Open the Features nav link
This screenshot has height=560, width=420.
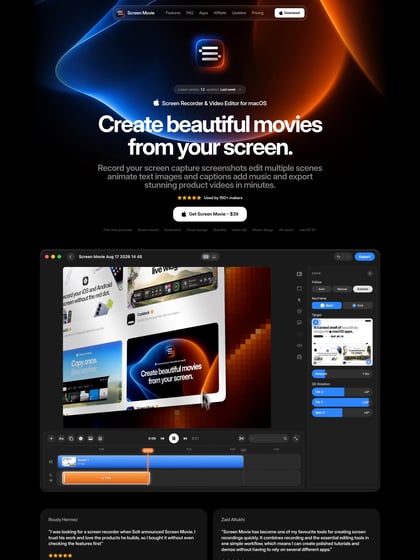pos(173,13)
